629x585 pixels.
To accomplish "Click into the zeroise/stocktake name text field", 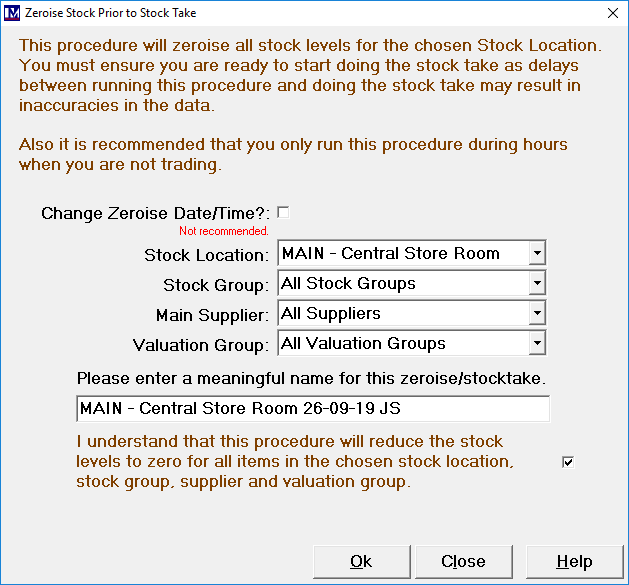I will [312, 409].
